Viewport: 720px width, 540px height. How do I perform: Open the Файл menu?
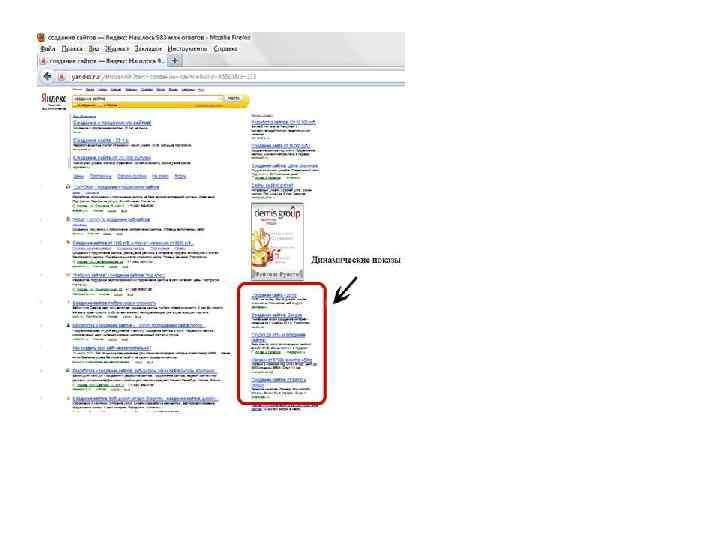click(x=48, y=49)
